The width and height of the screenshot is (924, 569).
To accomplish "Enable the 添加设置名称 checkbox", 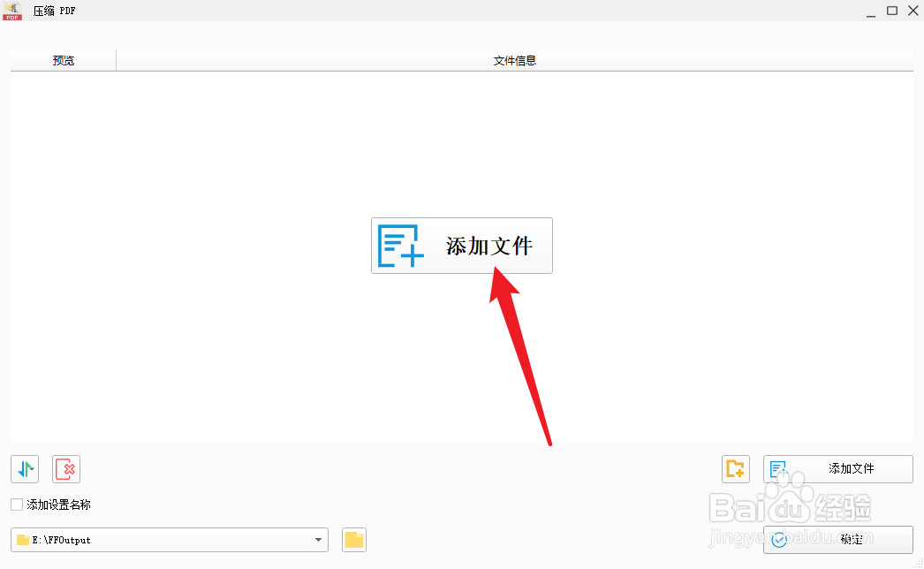I will click(17, 505).
